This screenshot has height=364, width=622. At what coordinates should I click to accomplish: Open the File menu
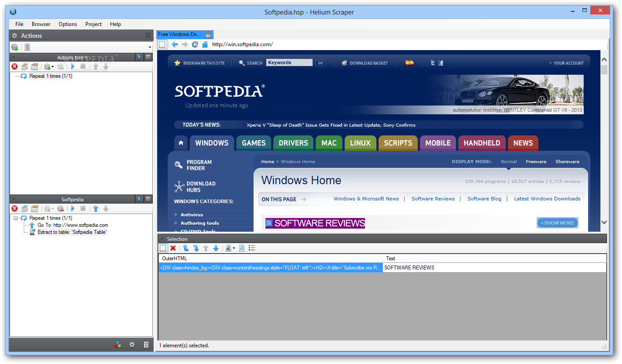click(x=19, y=24)
